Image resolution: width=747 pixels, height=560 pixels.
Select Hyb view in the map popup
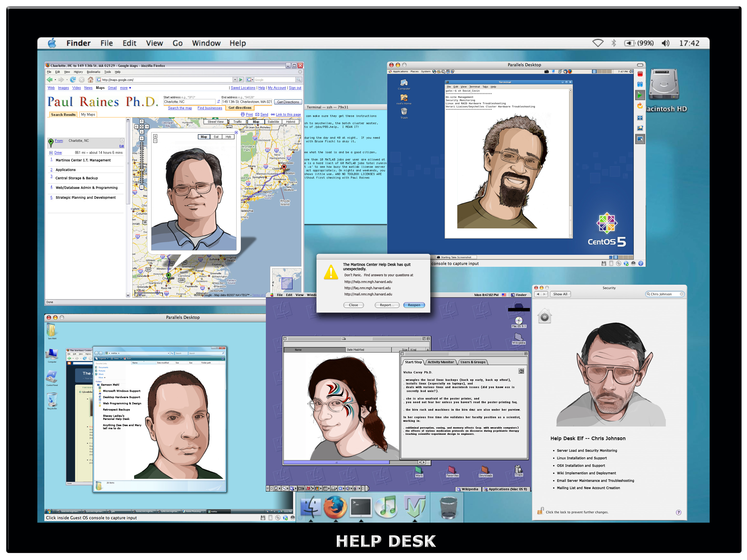(228, 137)
